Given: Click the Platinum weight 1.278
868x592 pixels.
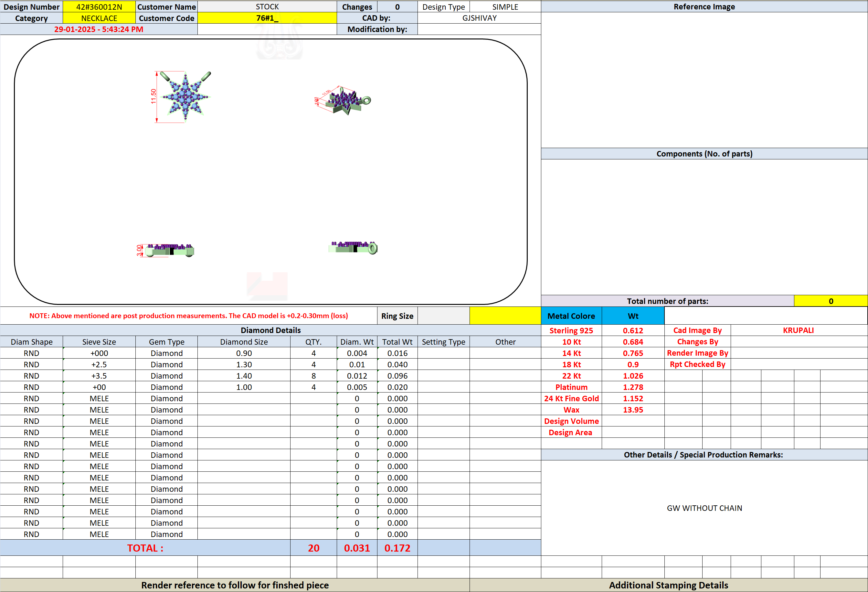Looking at the screenshot, I should [x=633, y=387].
